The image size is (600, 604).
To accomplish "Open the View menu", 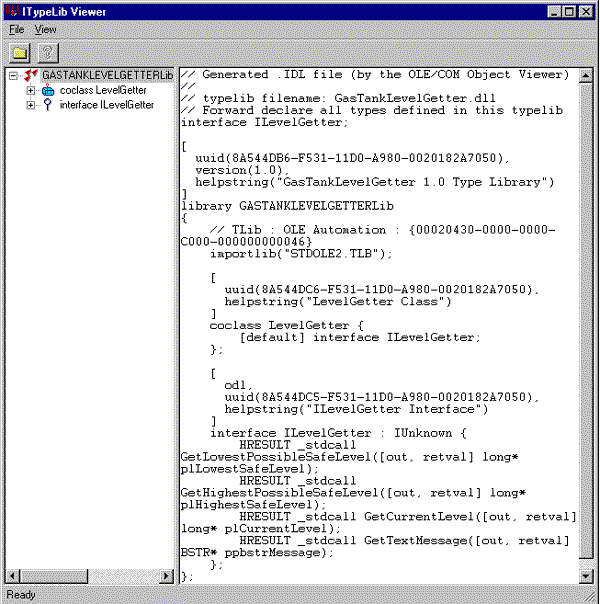I will 46,30.
